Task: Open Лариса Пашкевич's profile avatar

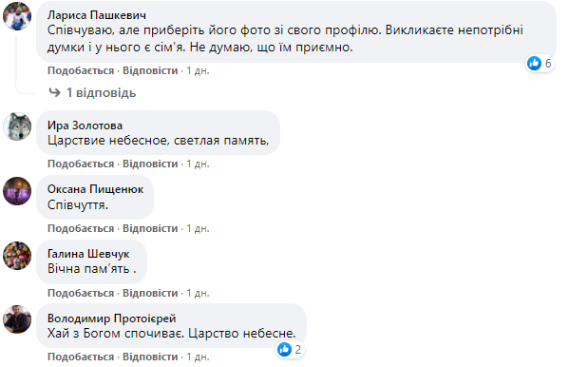Action: (17, 16)
